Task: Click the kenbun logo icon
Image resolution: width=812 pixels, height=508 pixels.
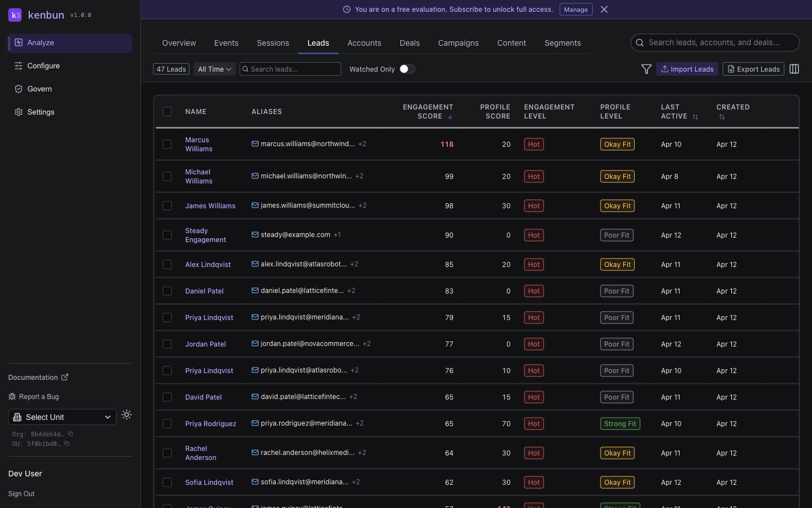Action: (15, 15)
